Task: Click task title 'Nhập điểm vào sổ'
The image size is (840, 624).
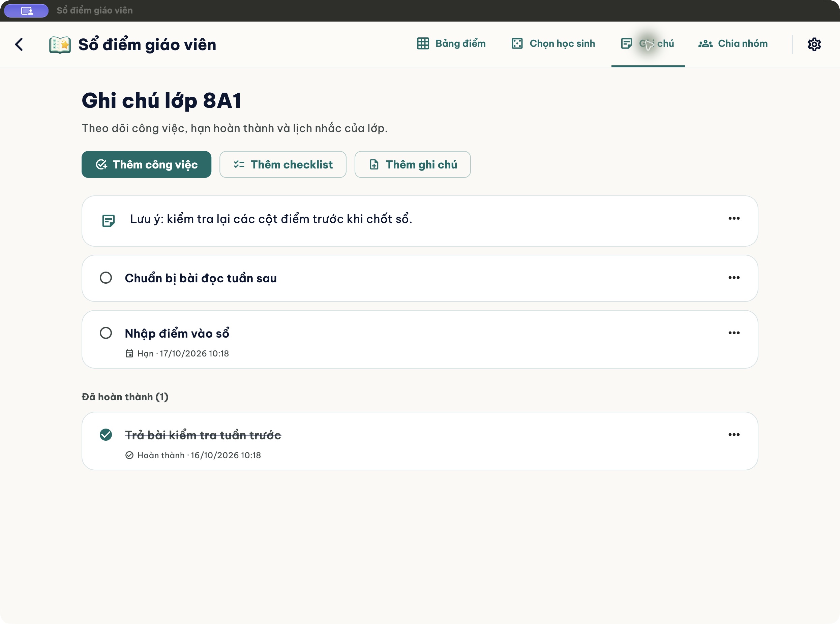Action: click(177, 334)
